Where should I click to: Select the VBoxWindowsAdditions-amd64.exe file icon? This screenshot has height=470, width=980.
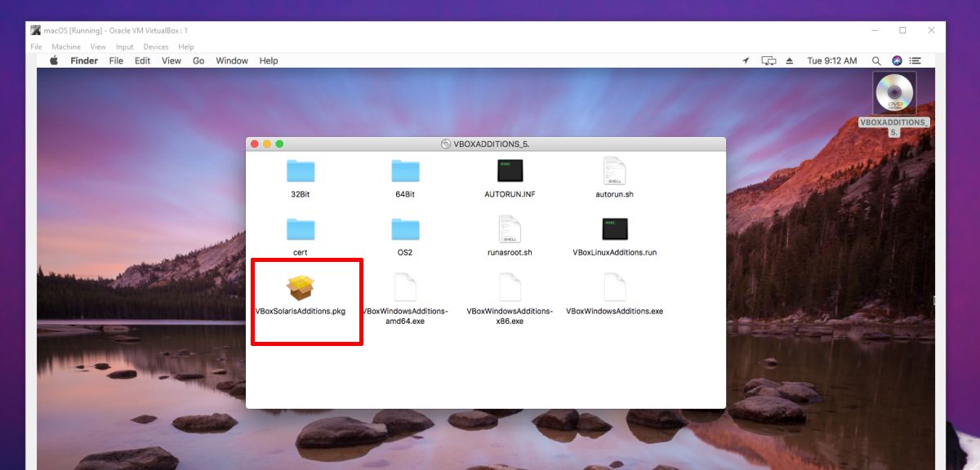405,287
